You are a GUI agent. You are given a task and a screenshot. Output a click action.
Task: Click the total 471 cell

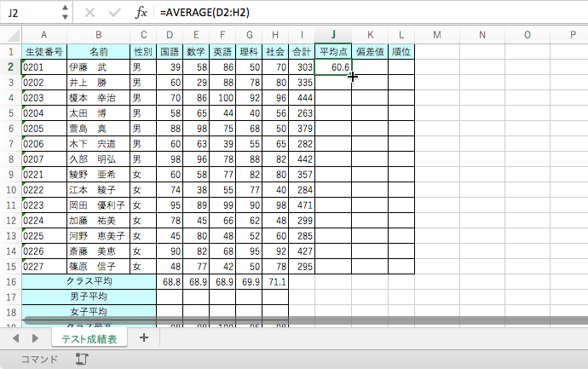coord(302,205)
